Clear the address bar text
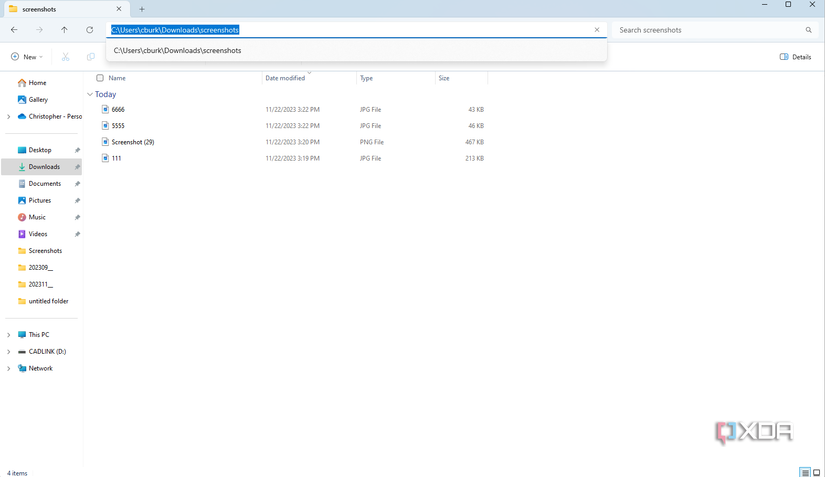The height and width of the screenshot is (477, 825). [597, 30]
